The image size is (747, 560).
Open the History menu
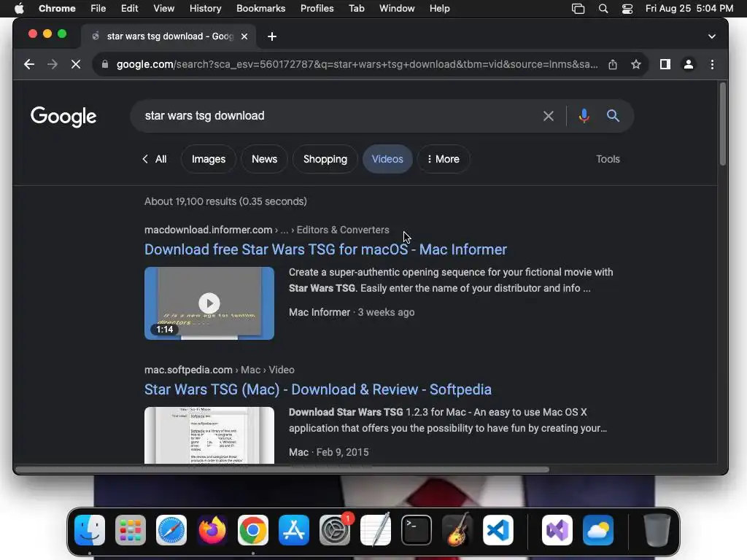205,9
